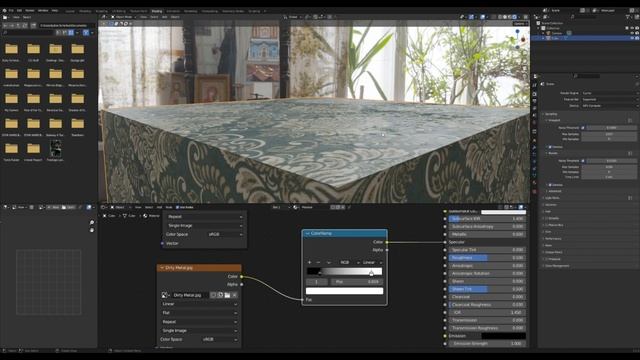Click new image icon in Dirty Metal.jpg node
This screenshot has width=640, height=360.
point(220,295)
